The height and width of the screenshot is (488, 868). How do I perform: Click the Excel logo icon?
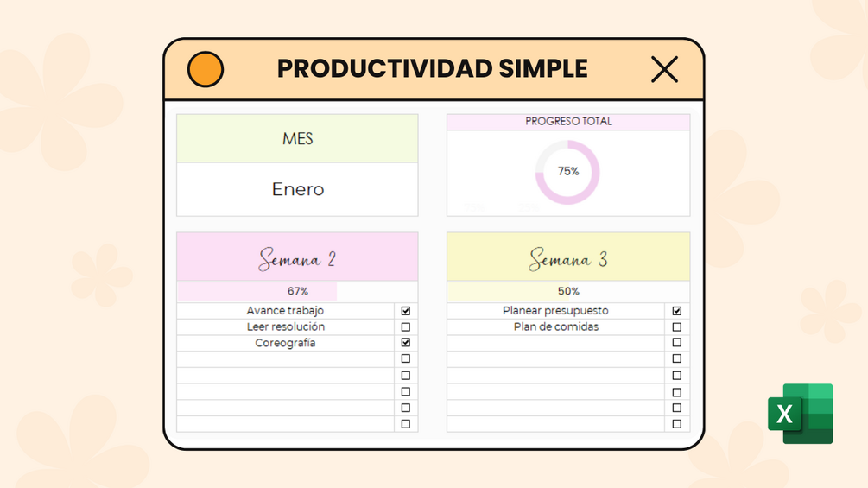click(801, 414)
